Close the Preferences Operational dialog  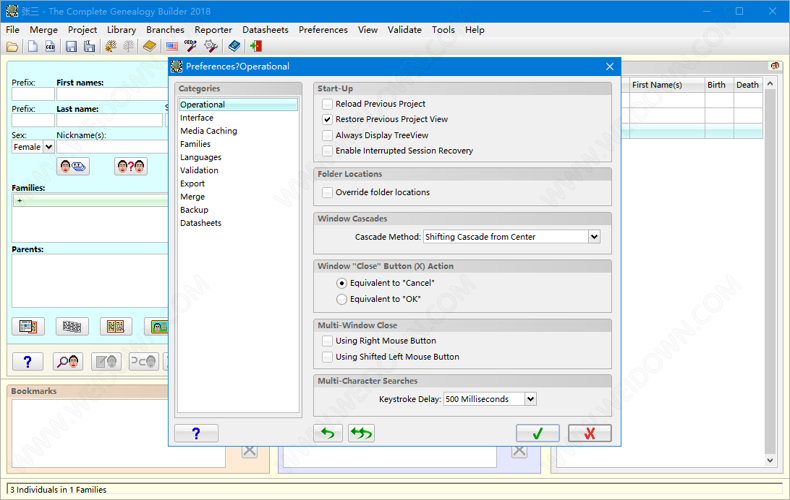click(610, 67)
